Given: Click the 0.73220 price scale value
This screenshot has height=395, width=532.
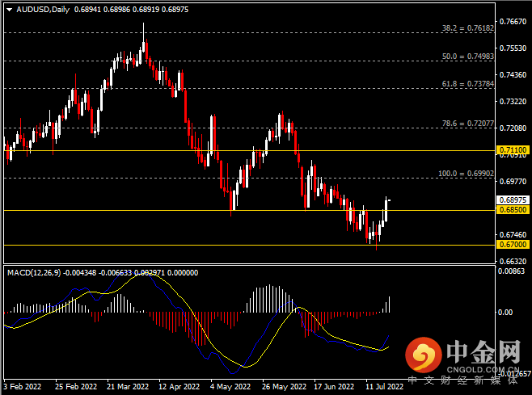Looking at the screenshot, I should tap(513, 102).
